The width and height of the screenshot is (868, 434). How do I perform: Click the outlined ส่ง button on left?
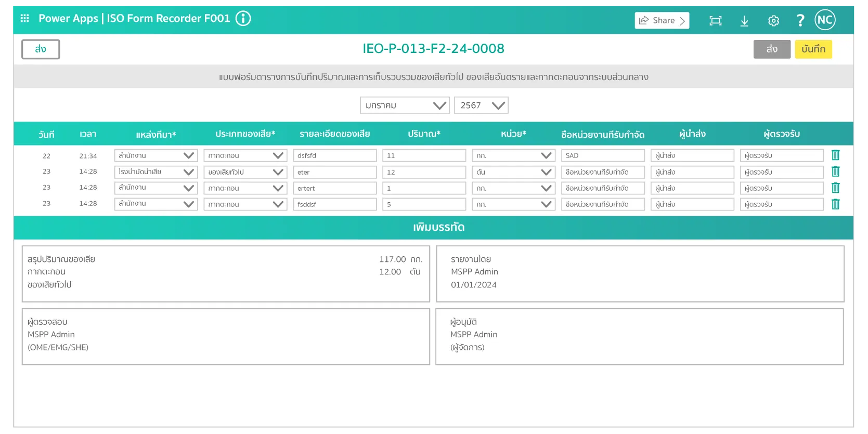(41, 49)
